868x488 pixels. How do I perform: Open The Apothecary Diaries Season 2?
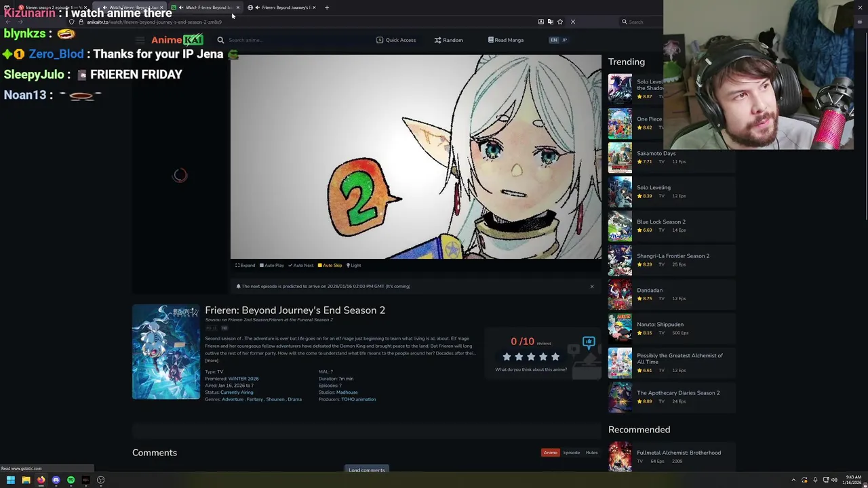671,396
